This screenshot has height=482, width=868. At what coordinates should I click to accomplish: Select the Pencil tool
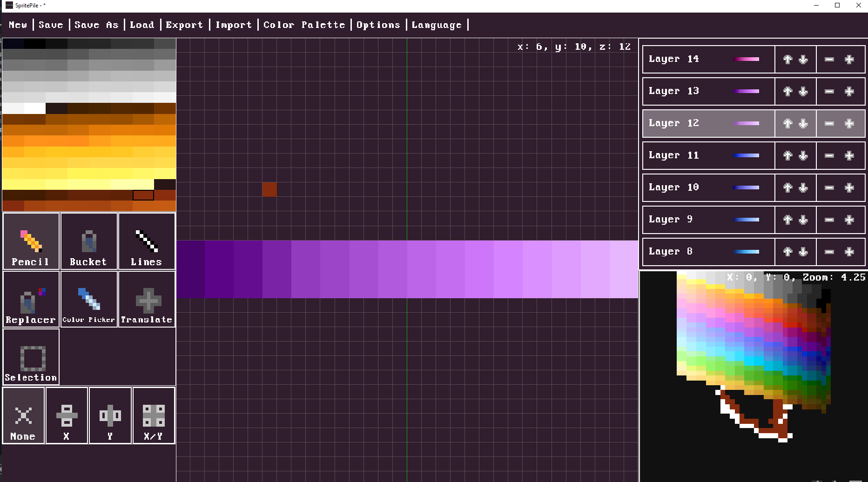(31, 241)
